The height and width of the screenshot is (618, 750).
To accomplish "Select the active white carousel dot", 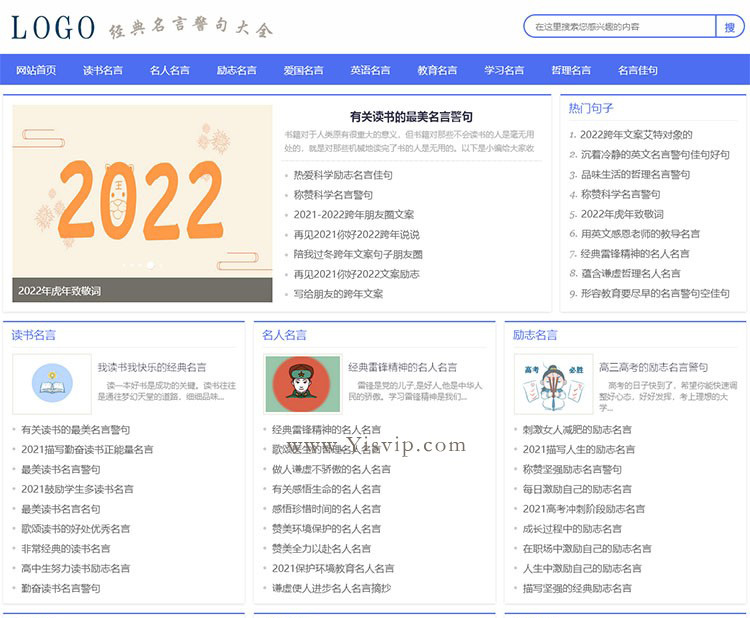I will coord(150,265).
